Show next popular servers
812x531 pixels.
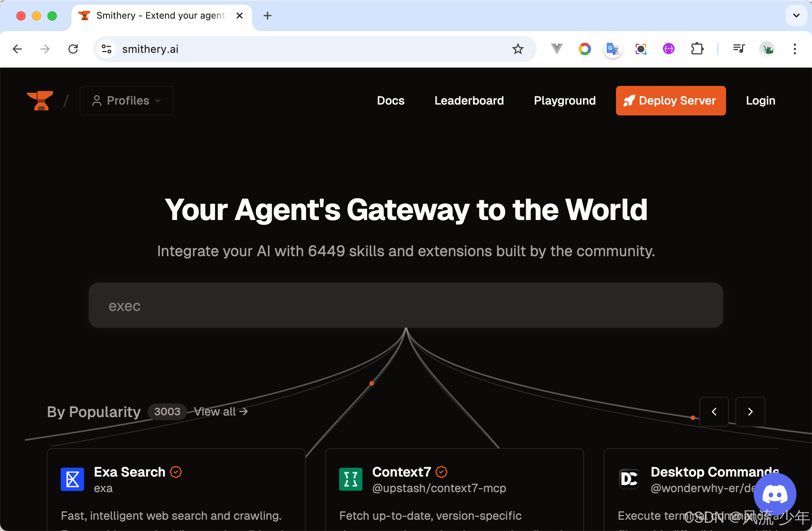(x=750, y=412)
